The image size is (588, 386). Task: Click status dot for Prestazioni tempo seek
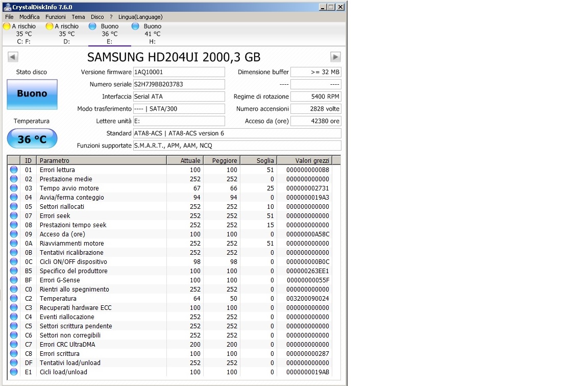pyautogui.click(x=14, y=225)
